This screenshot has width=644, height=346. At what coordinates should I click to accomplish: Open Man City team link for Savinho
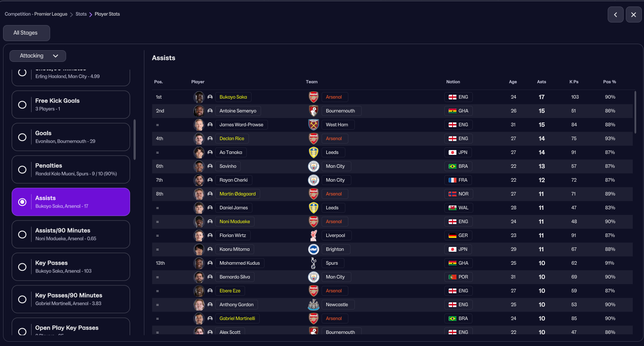point(335,166)
